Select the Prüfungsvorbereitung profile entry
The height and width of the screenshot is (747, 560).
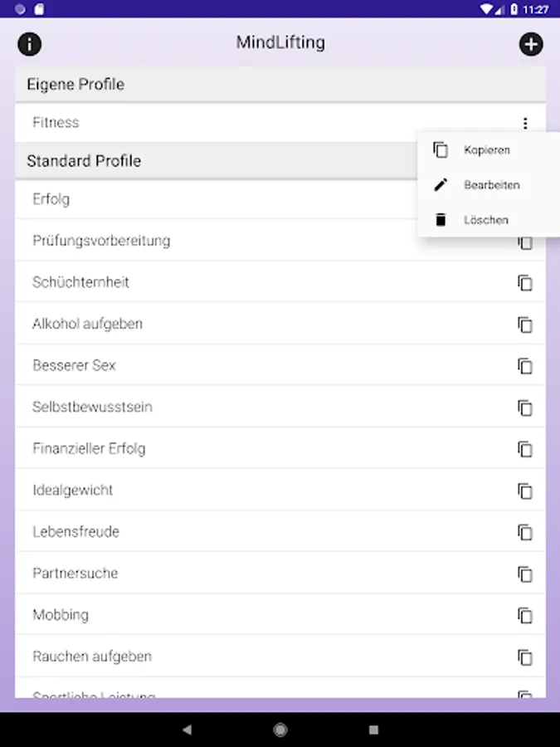[x=101, y=241]
